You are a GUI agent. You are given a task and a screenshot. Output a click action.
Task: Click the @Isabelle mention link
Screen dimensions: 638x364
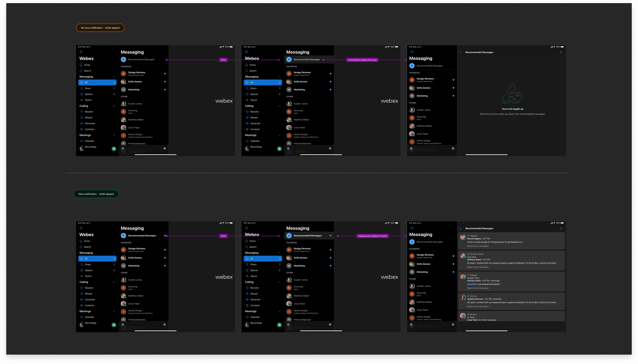(x=472, y=284)
